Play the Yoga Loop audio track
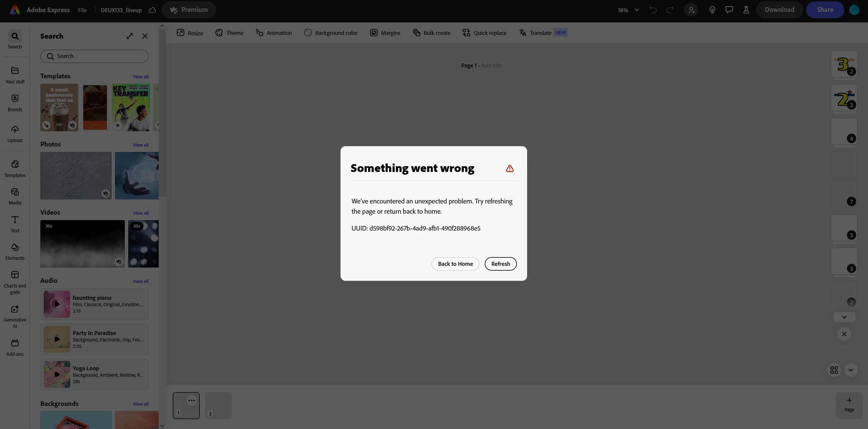Screen dimensions: 868x429 click(57, 374)
